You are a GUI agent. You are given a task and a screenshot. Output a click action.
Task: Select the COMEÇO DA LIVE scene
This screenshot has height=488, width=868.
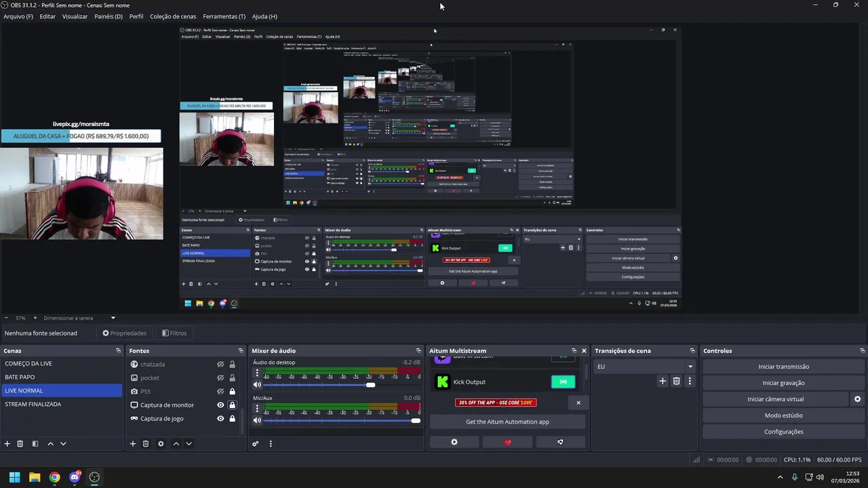pos(61,364)
